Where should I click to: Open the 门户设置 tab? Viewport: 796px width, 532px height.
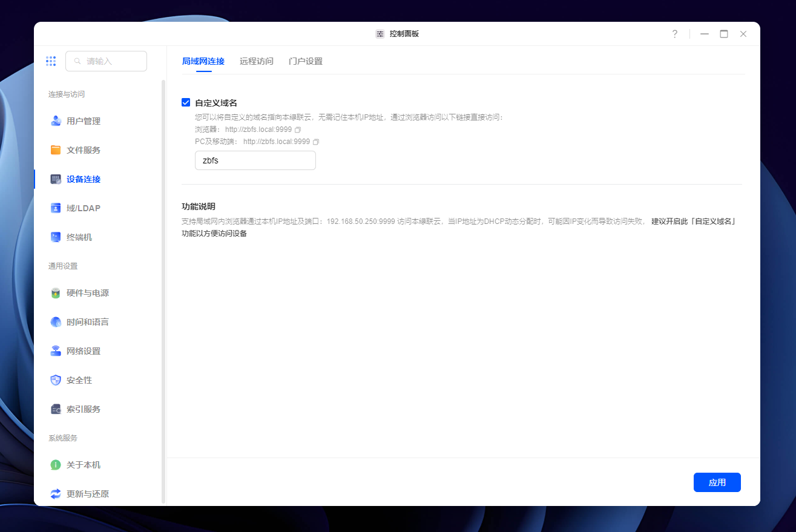point(305,61)
